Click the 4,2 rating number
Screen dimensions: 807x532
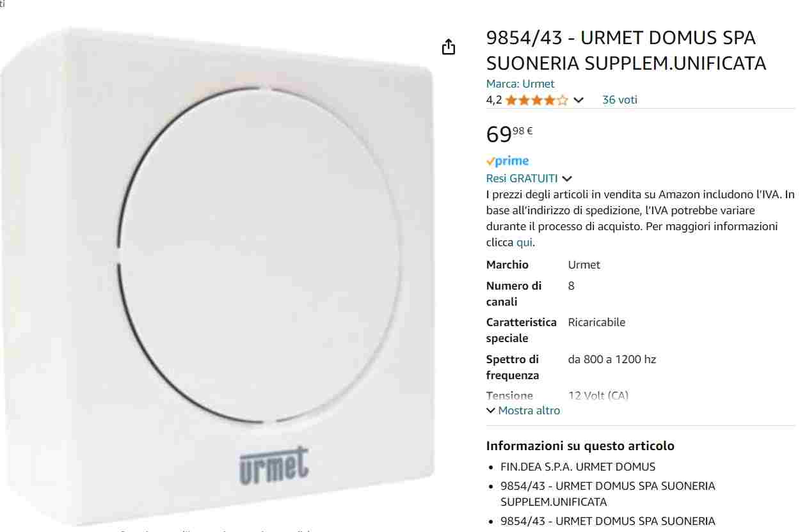click(x=493, y=100)
